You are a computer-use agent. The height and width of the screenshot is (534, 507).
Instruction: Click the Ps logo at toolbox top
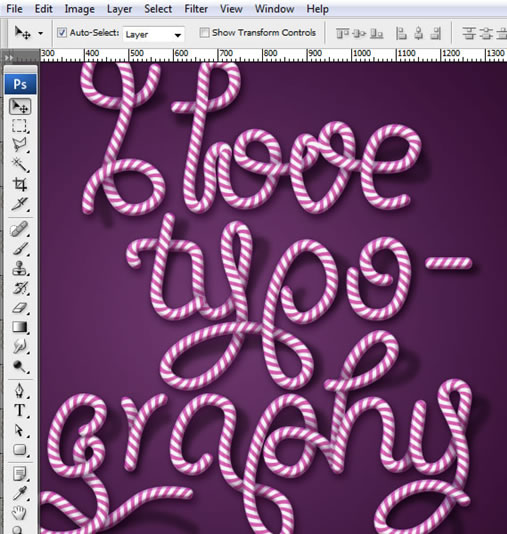click(x=20, y=84)
